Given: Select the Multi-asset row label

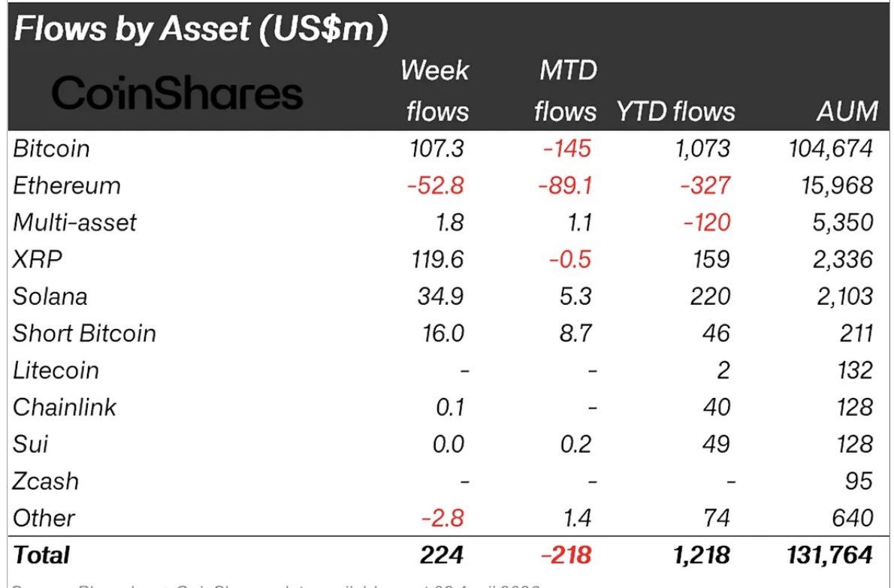Looking at the screenshot, I should [x=75, y=222].
